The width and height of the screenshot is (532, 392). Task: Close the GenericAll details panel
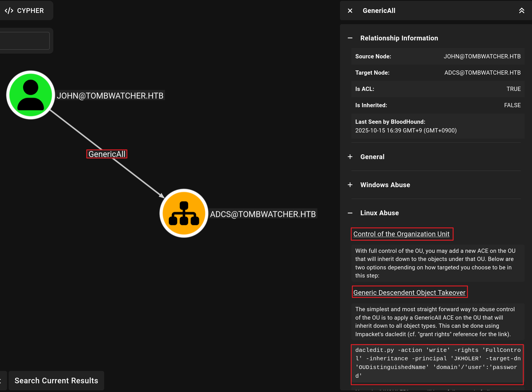350,11
